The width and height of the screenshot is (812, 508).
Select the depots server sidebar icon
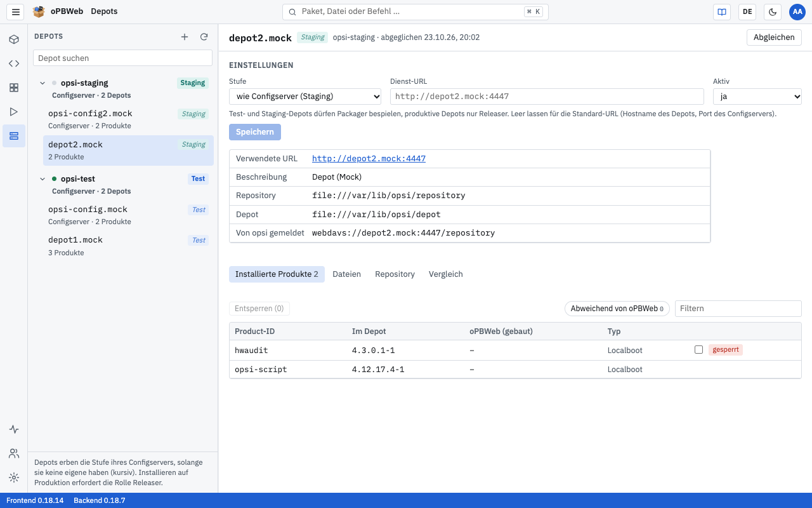pos(14,136)
